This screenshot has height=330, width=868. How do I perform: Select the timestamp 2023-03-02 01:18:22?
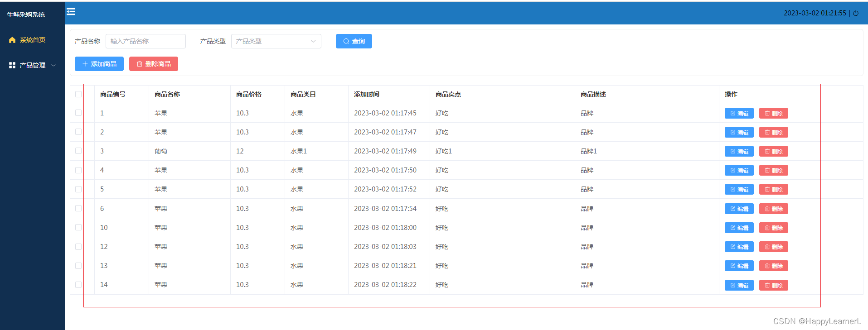[x=385, y=285]
